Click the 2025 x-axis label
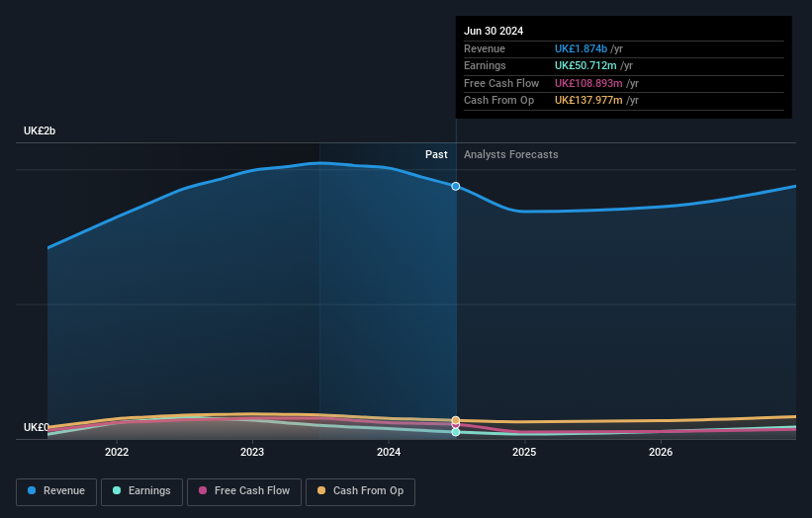 click(524, 452)
